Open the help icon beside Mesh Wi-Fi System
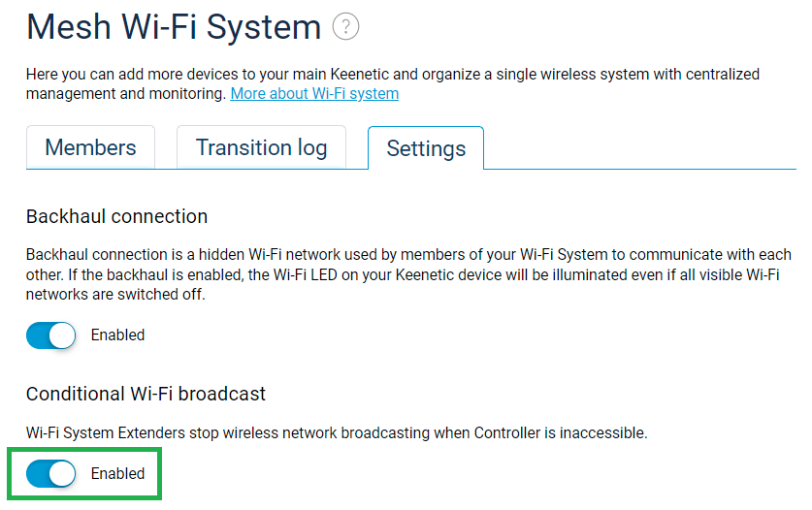 (345, 27)
